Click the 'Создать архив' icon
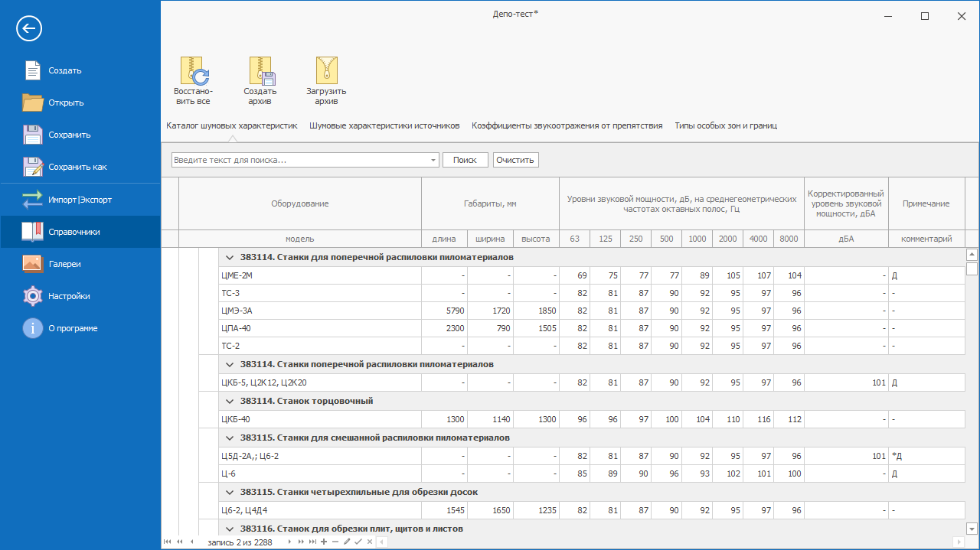This screenshot has width=980, height=550. point(260,70)
